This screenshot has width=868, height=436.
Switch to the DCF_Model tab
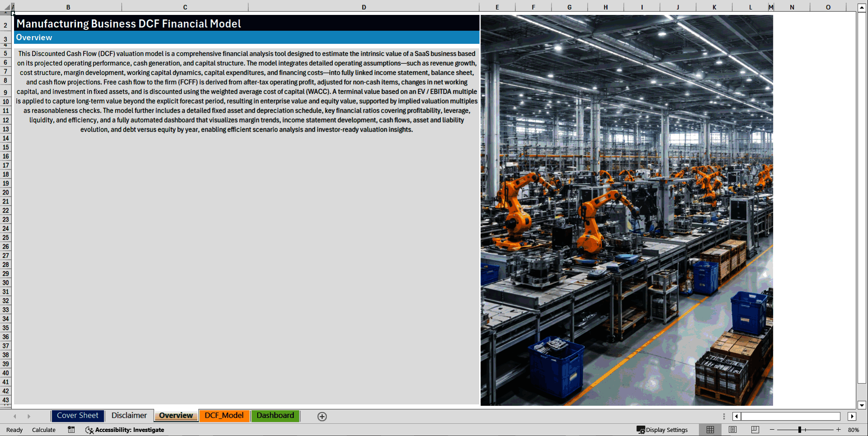[224, 416]
